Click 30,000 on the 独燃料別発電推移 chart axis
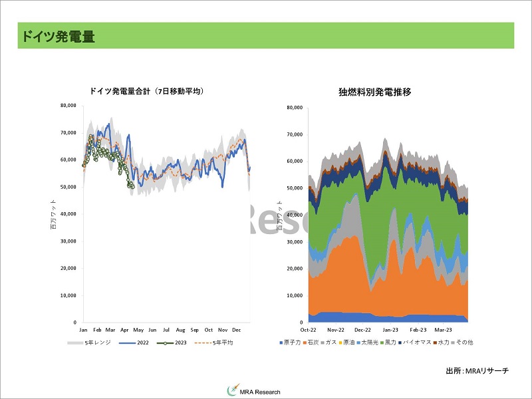 [295, 242]
